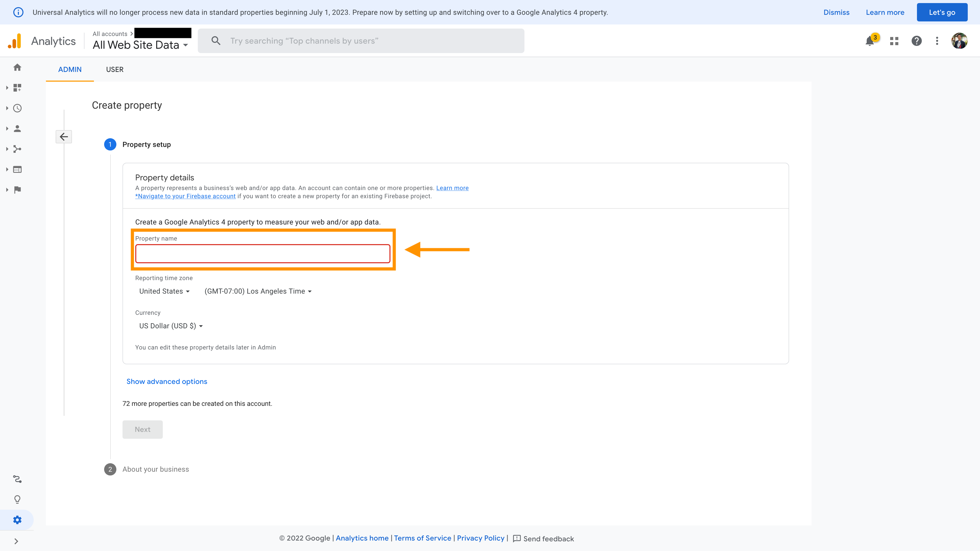Open Behavior sidebar icon
This screenshot has height=551, width=980.
[17, 169]
